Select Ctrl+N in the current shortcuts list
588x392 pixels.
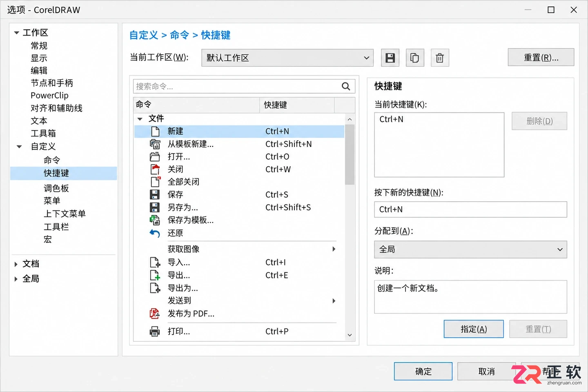pyautogui.click(x=391, y=119)
